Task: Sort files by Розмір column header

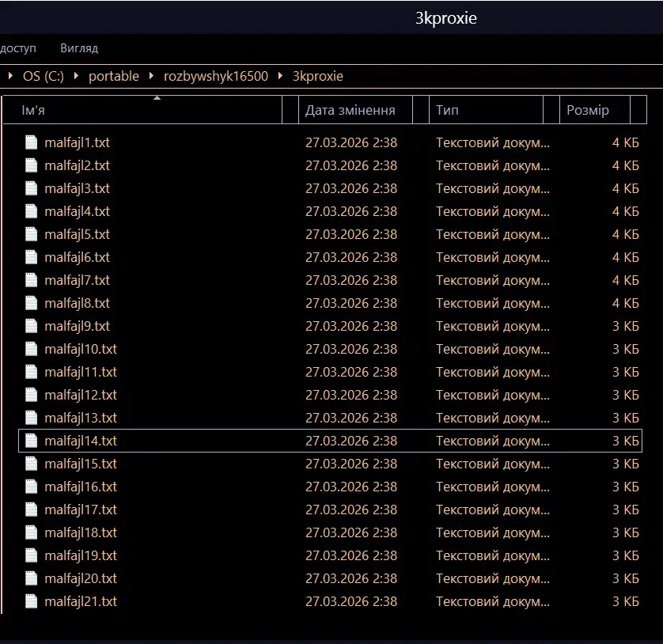Action: click(588, 110)
